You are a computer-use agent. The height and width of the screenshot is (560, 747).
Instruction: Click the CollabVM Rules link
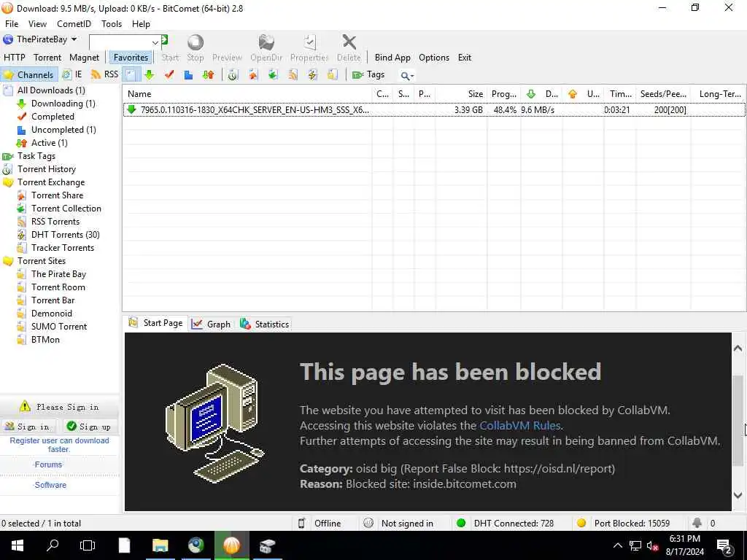tap(519, 426)
